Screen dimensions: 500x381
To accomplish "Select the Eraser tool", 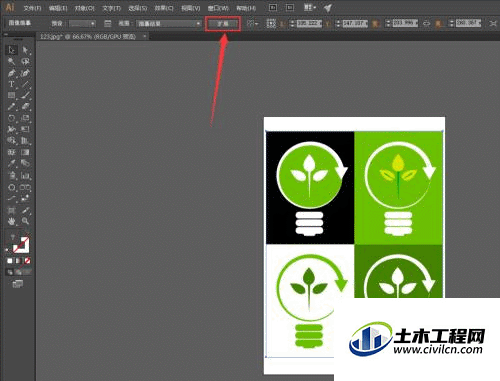I will 25,107.
